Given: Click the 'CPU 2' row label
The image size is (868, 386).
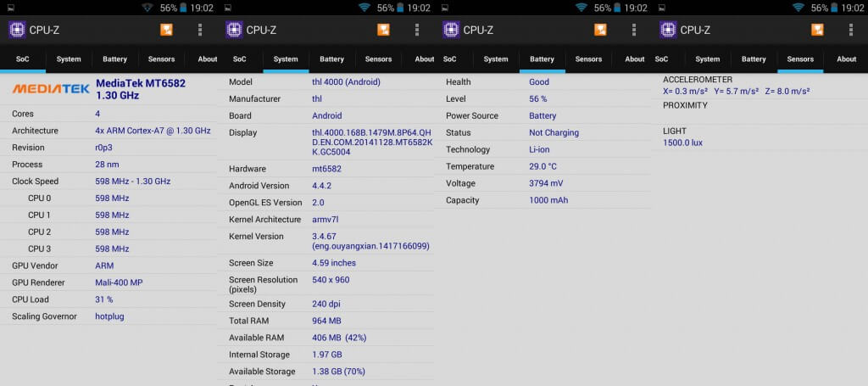Looking at the screenshot, I should 39,232.
